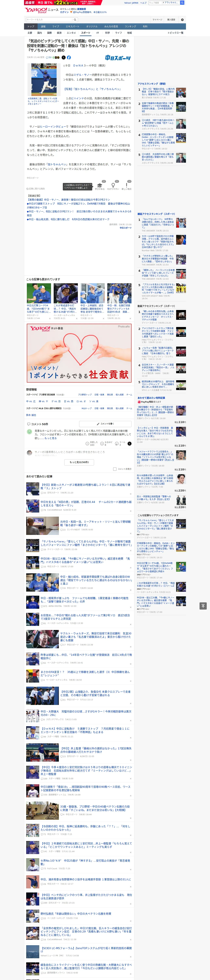Open the トピックス一覧 link
This screenshot has height=980, width=210.
point(175,33)
